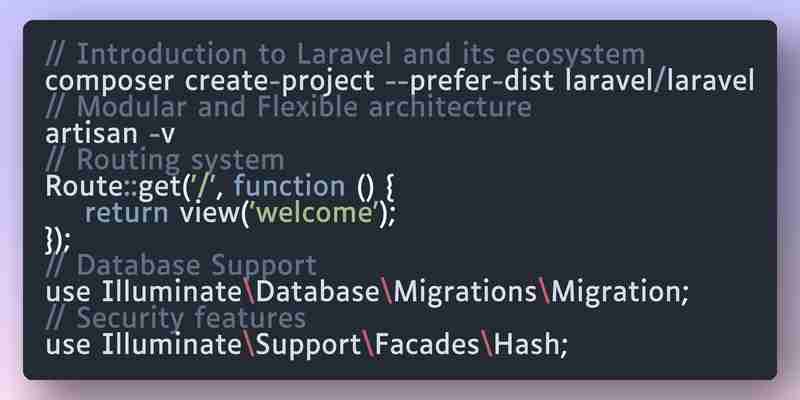Click the 'function' keyword
The height and width of the screenshot is (400, 800).
[289, 186]
